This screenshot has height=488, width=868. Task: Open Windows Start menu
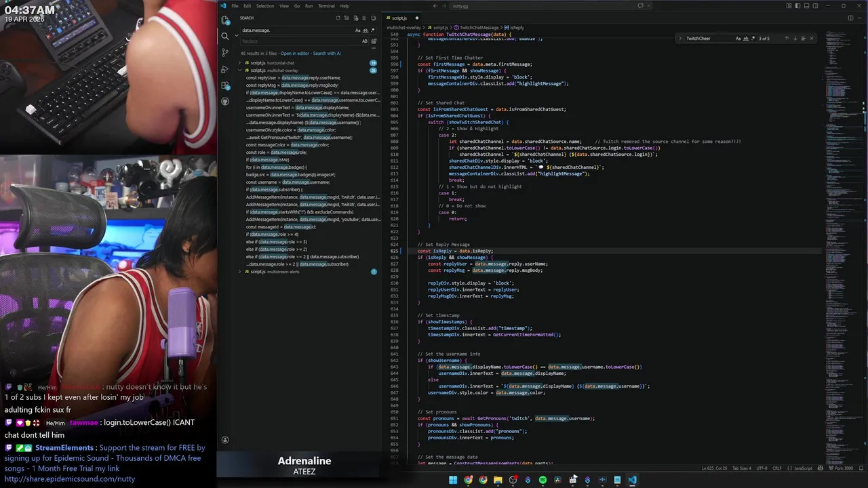453,480
